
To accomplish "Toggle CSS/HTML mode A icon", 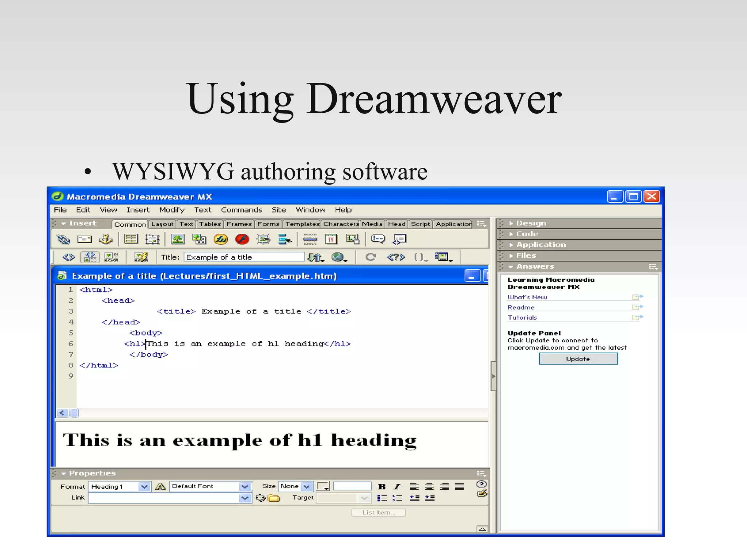I will [x=160, y=486].
